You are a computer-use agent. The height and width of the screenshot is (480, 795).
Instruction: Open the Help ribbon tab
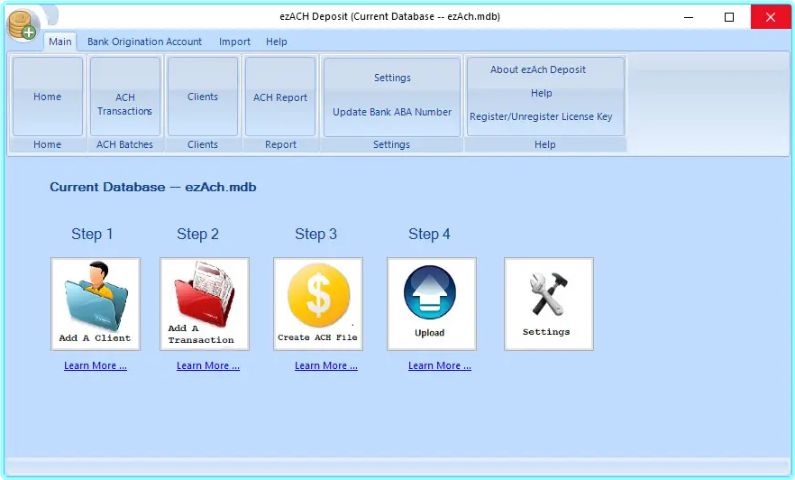[276, 42]
